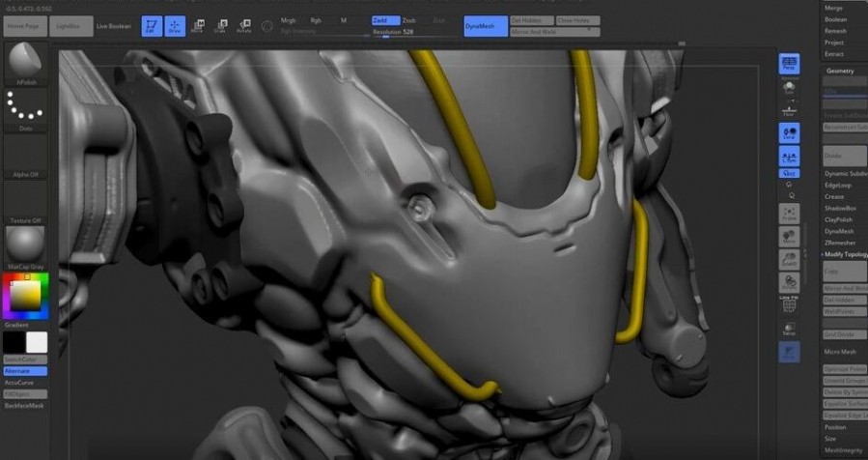Toggle BackfaceMask option
Screen dimensions: 868x460
pos(24,406)
